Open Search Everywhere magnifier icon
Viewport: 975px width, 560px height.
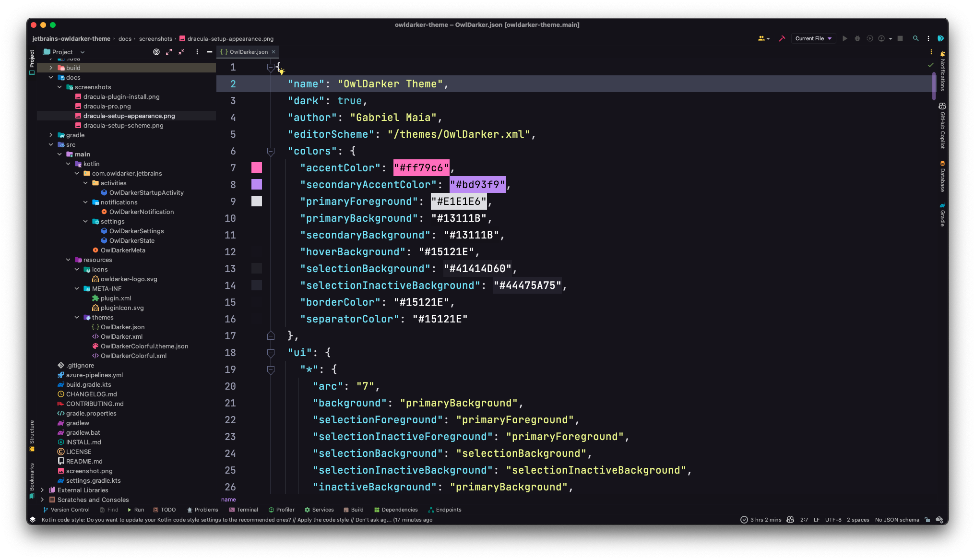916,38
